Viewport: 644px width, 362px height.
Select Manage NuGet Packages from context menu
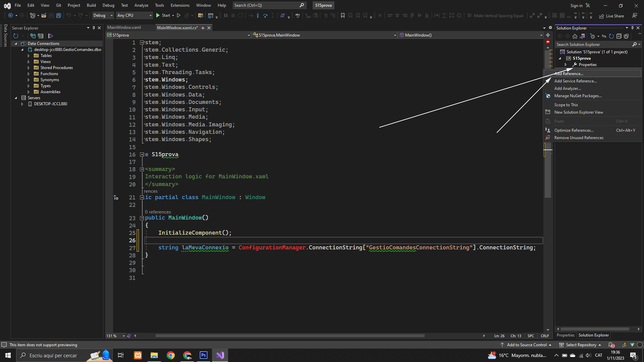(x=578, y=96)
